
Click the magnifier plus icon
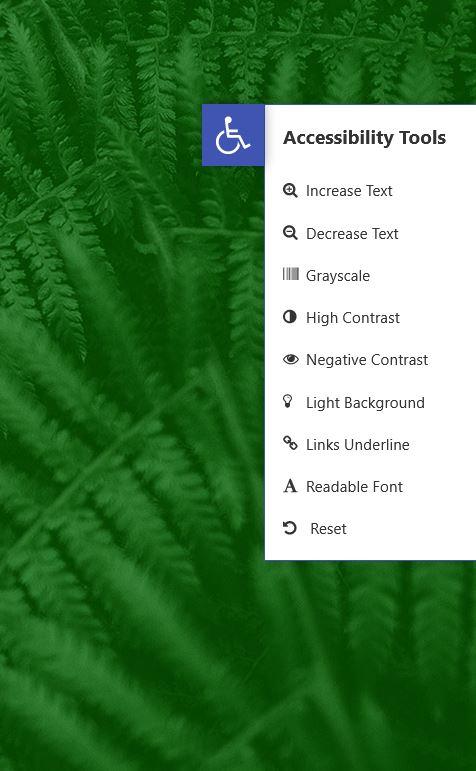290,190
